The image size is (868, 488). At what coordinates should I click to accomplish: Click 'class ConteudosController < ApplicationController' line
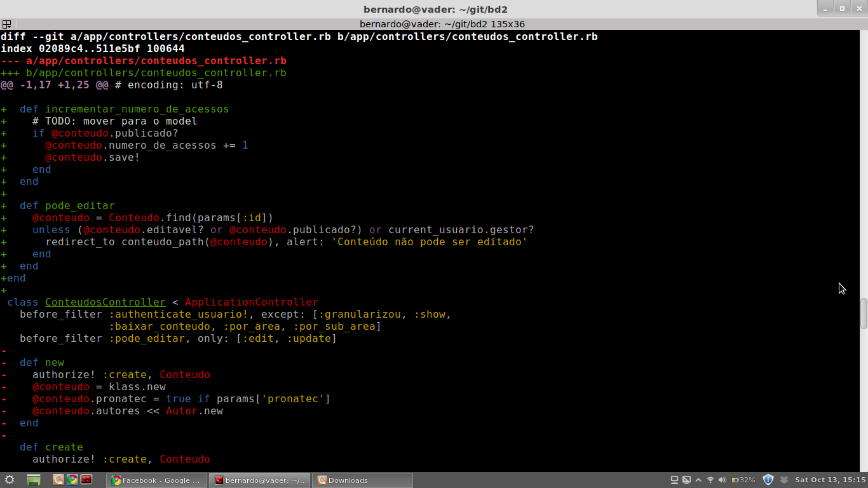[163, 302]
